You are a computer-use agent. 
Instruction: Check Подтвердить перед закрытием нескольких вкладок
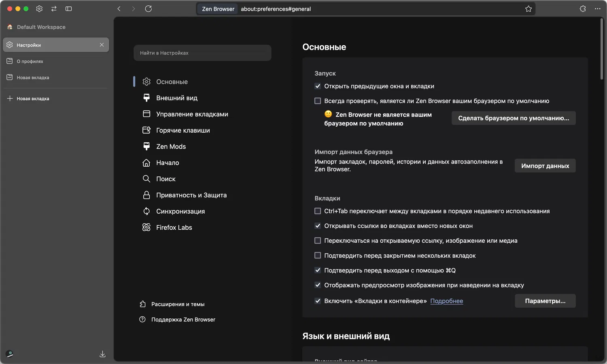pos(318,256)
